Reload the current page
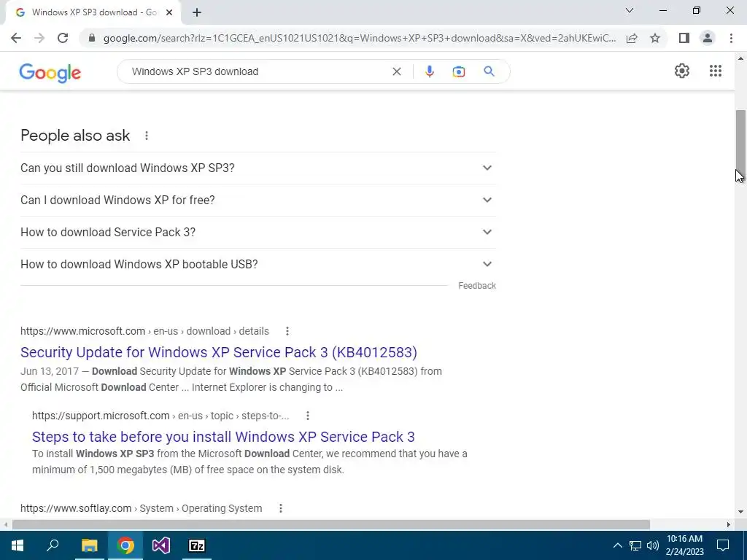Screen dimensions: 747x560 [x=63, y=38]
